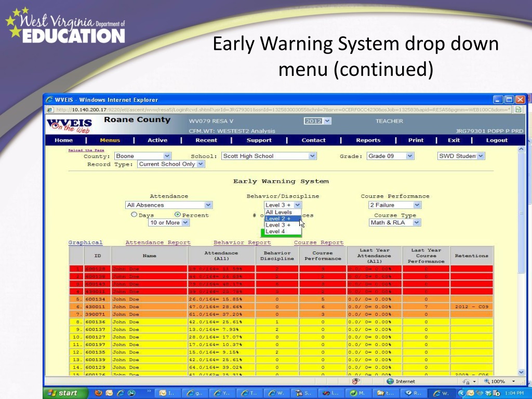
Task: Select the Percent radio button
Action: point(178,215)
